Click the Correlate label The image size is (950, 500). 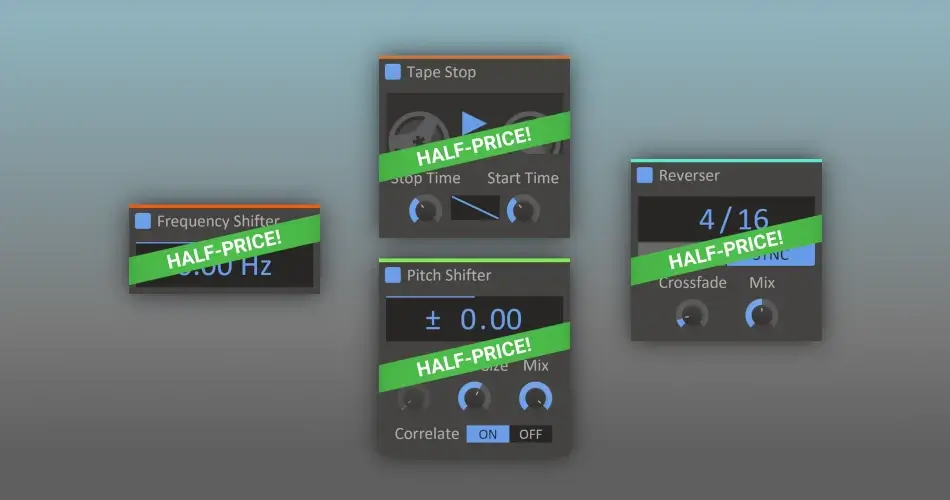427,434
